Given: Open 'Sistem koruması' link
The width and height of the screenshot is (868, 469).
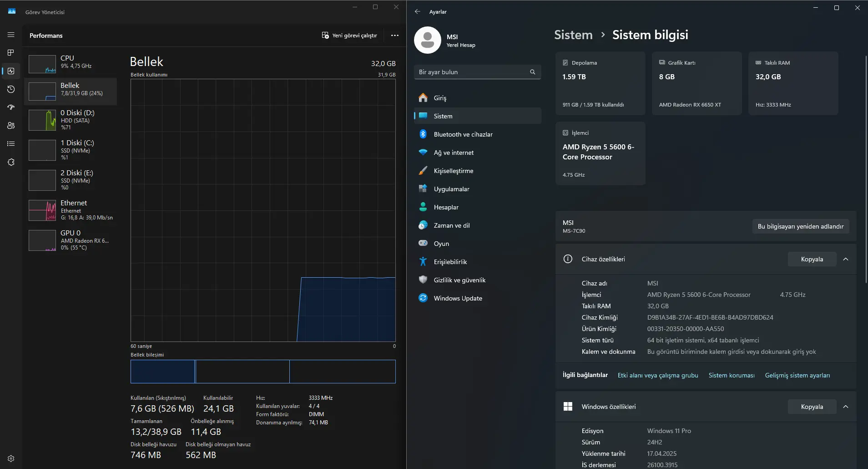Looking at the screenshot, I should [x=732, y=375].
